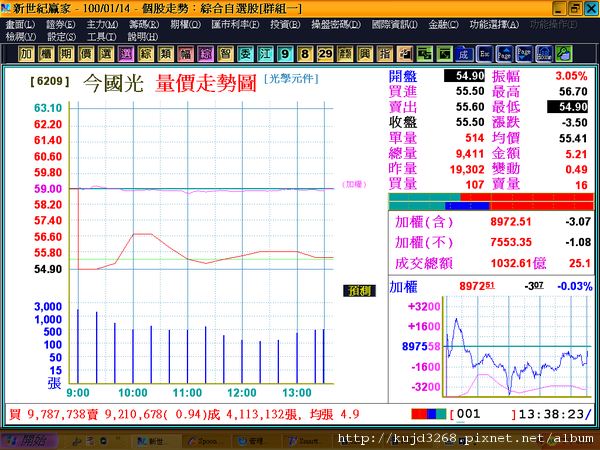Select the 智 toolbar icon
This screenshot has height=450, width=600.
(225, 54)
